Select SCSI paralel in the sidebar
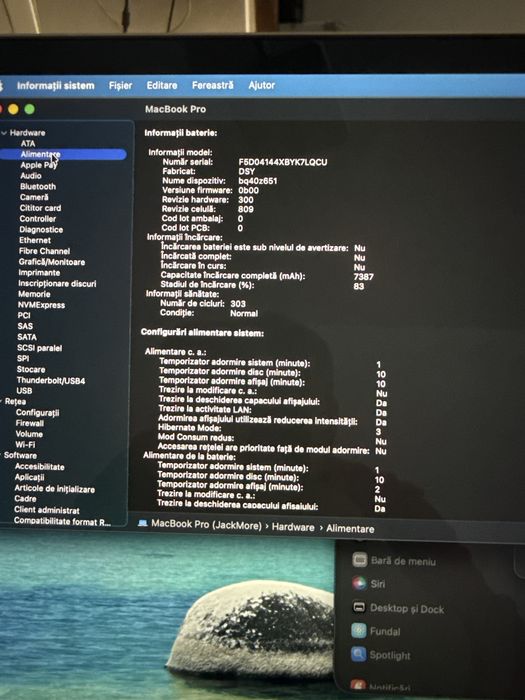The image size is (525, 700). tap(40, 348)
